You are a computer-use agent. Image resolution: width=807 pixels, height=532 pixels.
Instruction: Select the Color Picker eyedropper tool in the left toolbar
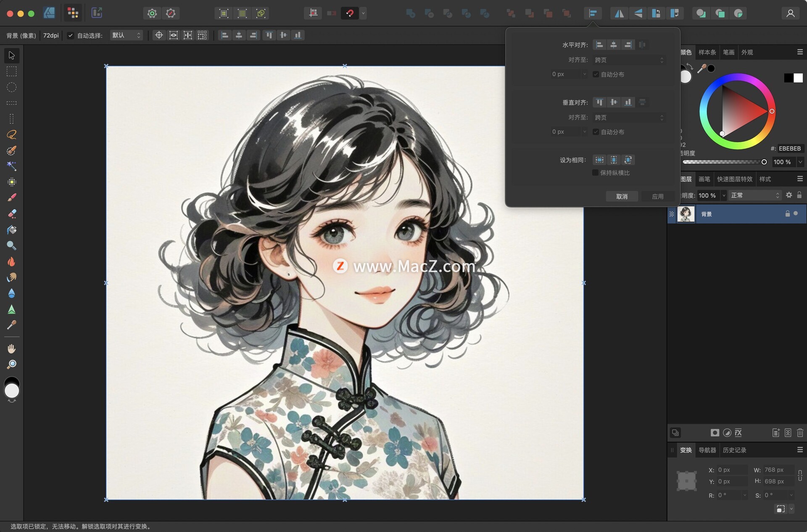(11, 325)
